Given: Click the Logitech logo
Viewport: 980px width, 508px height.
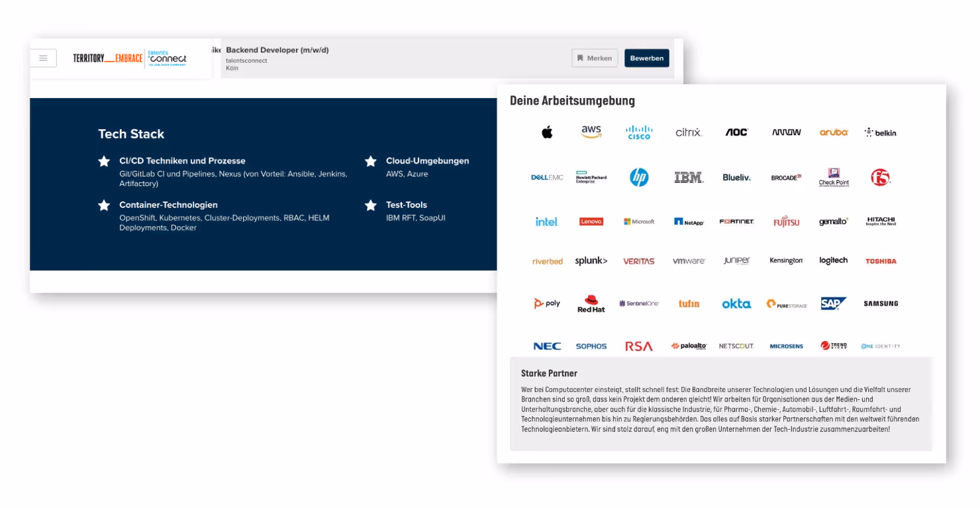Looking at the screenshot, I should tap(834, 261).
